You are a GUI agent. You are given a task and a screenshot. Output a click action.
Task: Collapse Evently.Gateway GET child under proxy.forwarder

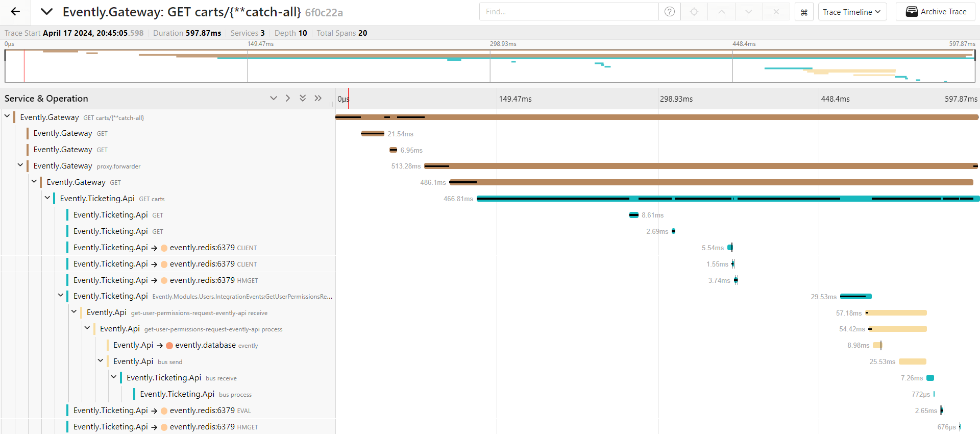point(34,181)
